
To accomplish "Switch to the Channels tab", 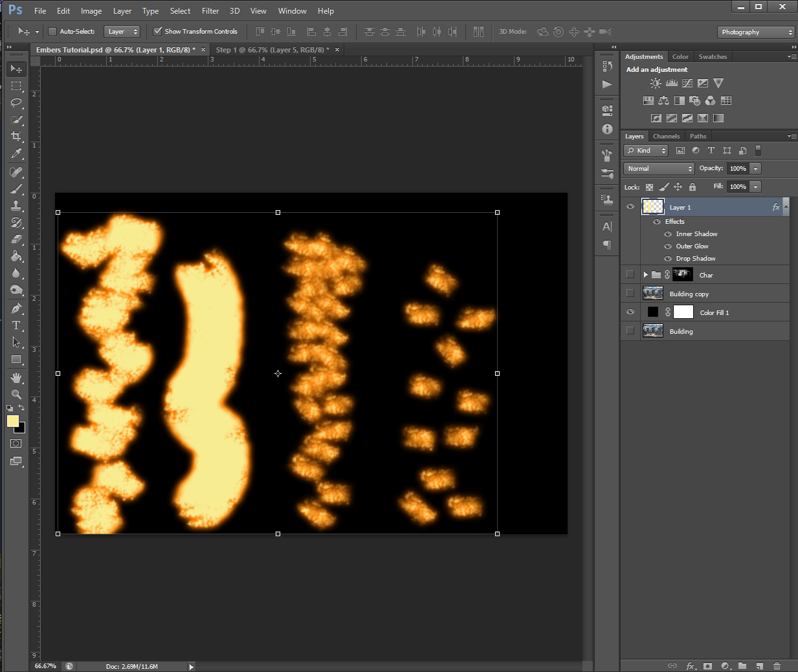I will click(666, 136).
